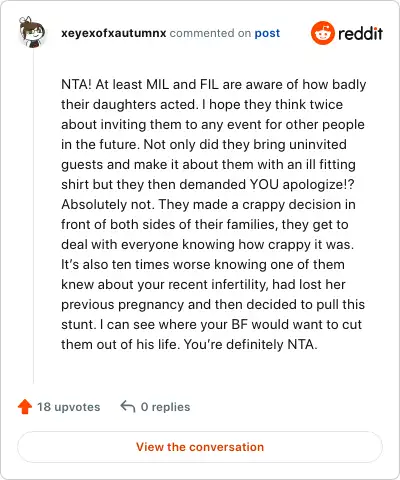
Task: Open the xeyexofxautumnx username profile
Action: pyautogui.click(x=114, y=33)
